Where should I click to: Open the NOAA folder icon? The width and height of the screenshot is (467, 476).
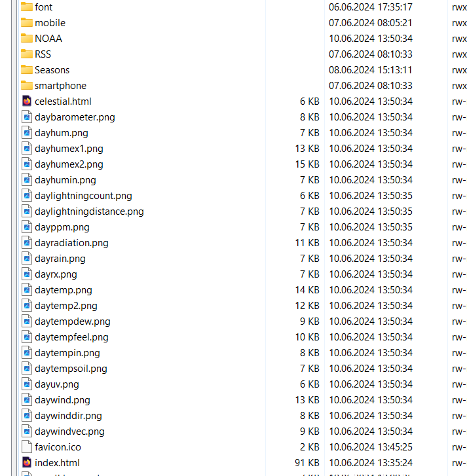[26, 38]
